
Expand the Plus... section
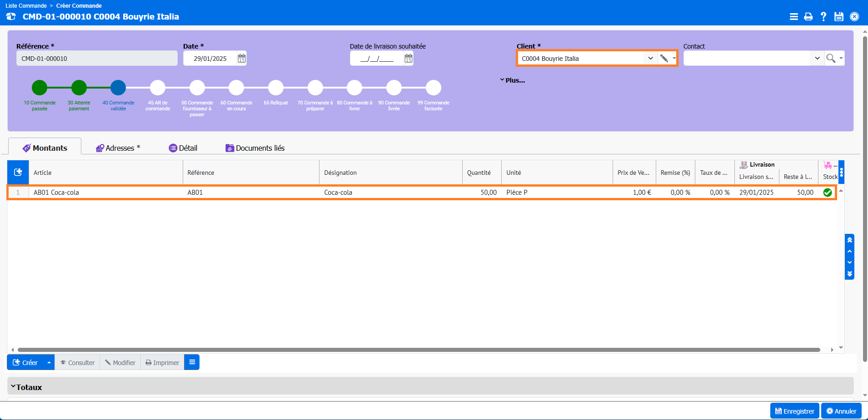click(512, 80)
